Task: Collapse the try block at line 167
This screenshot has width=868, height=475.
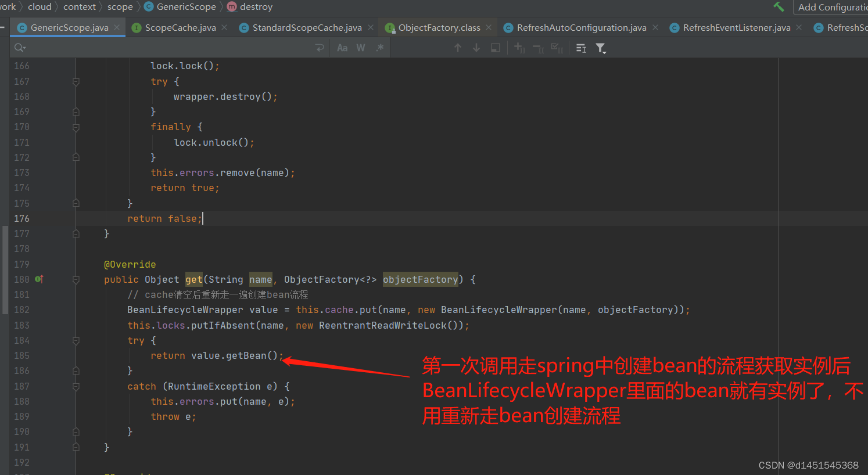Action: point(76,82)
